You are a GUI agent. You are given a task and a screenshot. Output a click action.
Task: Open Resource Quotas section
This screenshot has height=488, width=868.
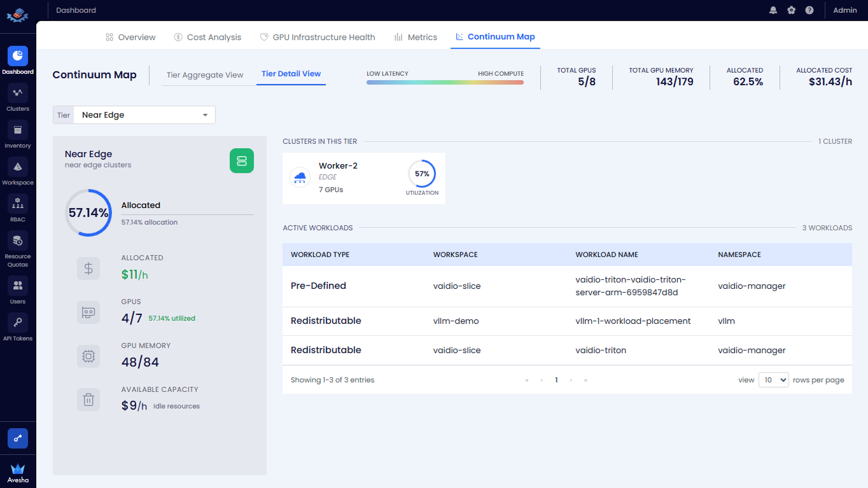[x=18, y=241]
